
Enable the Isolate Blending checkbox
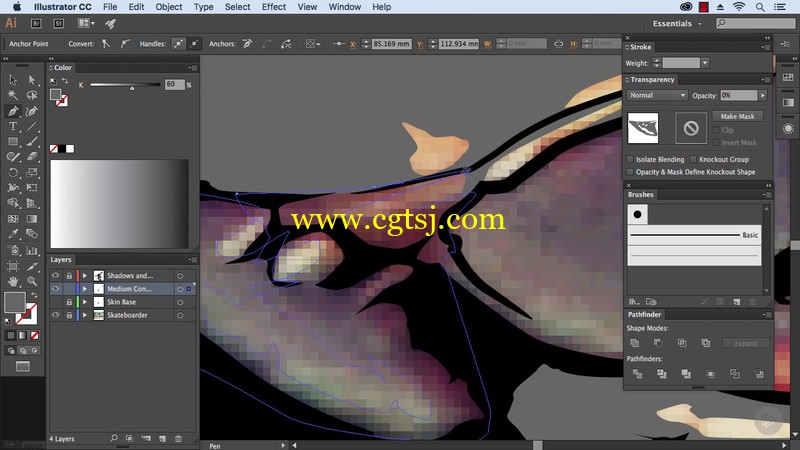(630, 159)
